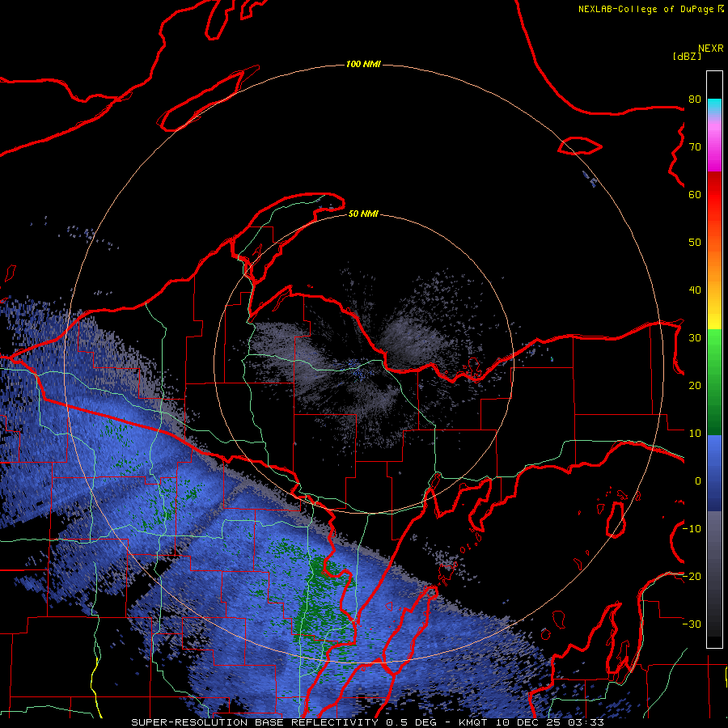The width and height of the screenshot is (728, 728).
Task: Click the blue section of the color bar
Action: [x=714, y=473]
